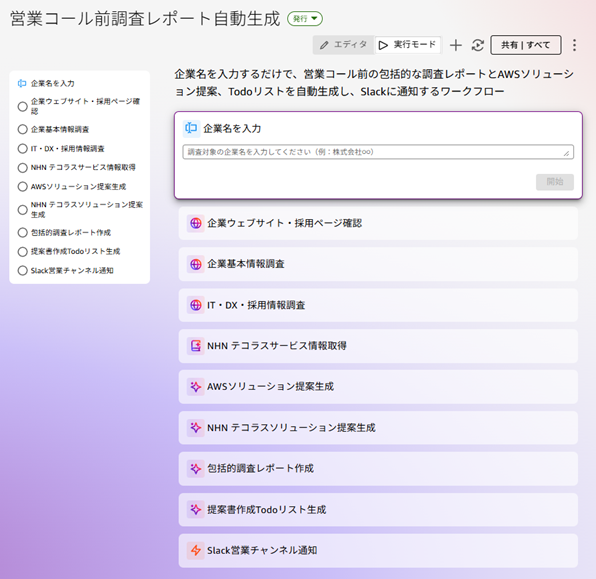Click the pencil icon on エディタ
596x579 pixels.
tap(324, 45)
